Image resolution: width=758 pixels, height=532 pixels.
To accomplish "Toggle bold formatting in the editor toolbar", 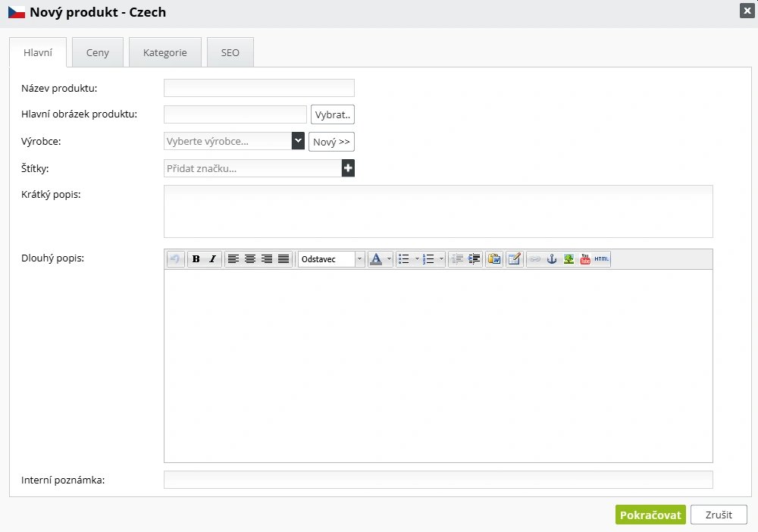I will (x=196, y=259).
